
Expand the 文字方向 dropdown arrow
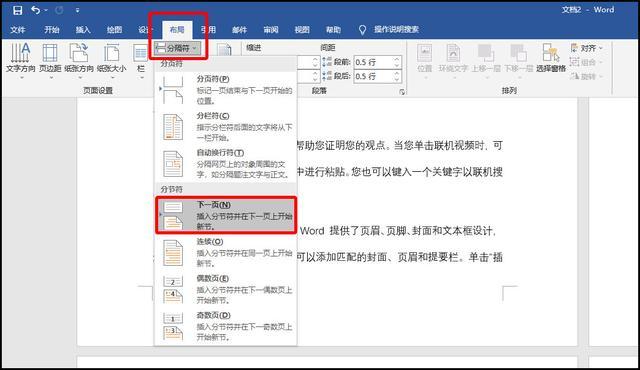click(22, 77)
